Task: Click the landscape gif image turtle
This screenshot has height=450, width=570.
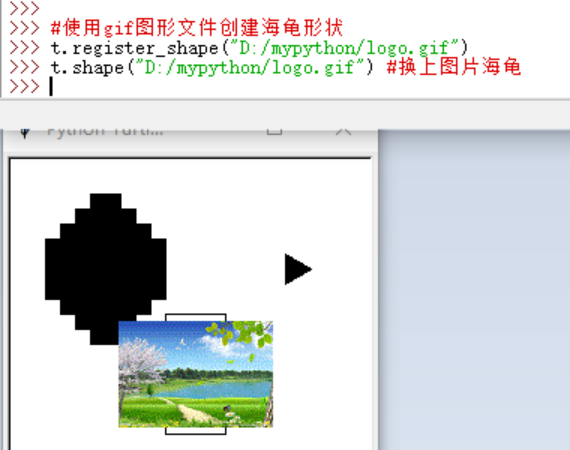Action: point(196,374)
